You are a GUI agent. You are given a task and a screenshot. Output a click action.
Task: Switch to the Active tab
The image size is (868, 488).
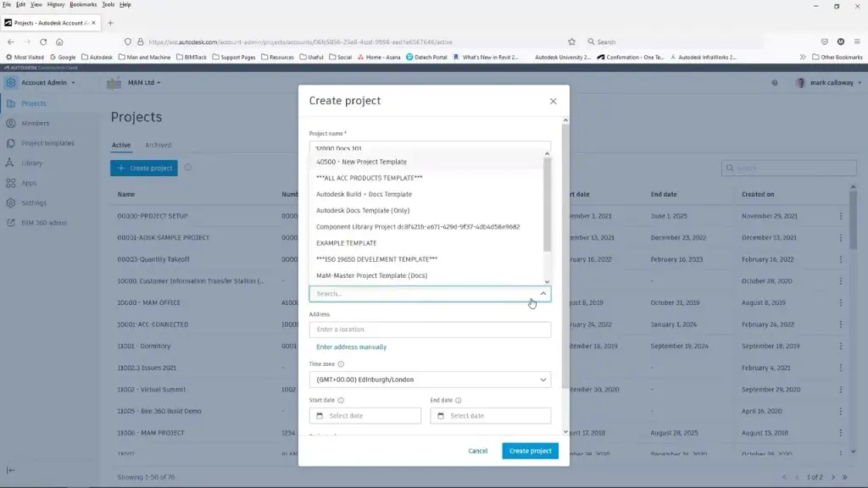pyautogui.click(x=121, y=145)
